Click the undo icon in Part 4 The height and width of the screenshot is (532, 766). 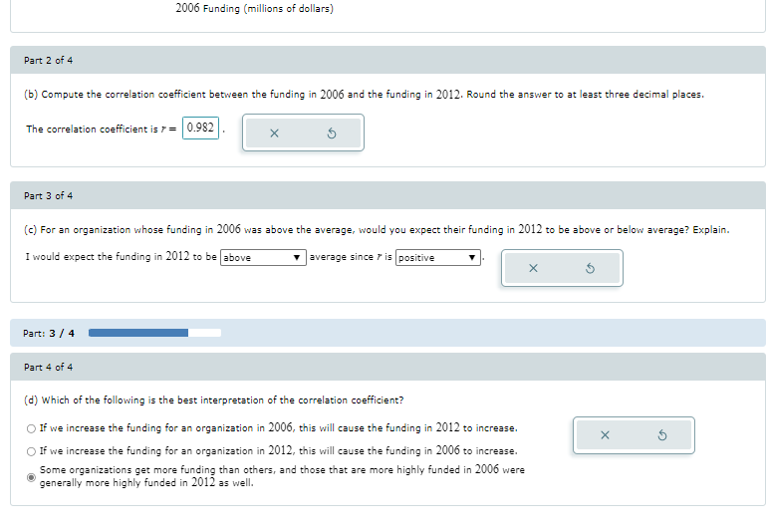(x=662, y=435)
